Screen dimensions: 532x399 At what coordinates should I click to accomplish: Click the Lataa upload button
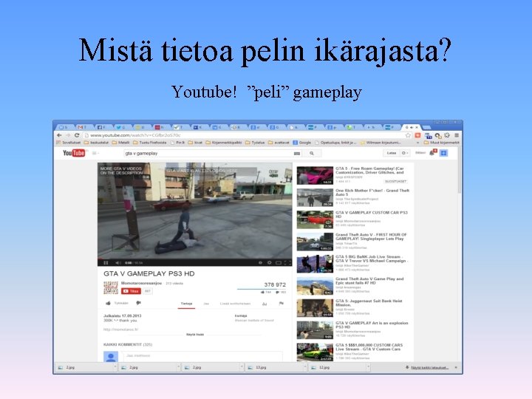392,153
